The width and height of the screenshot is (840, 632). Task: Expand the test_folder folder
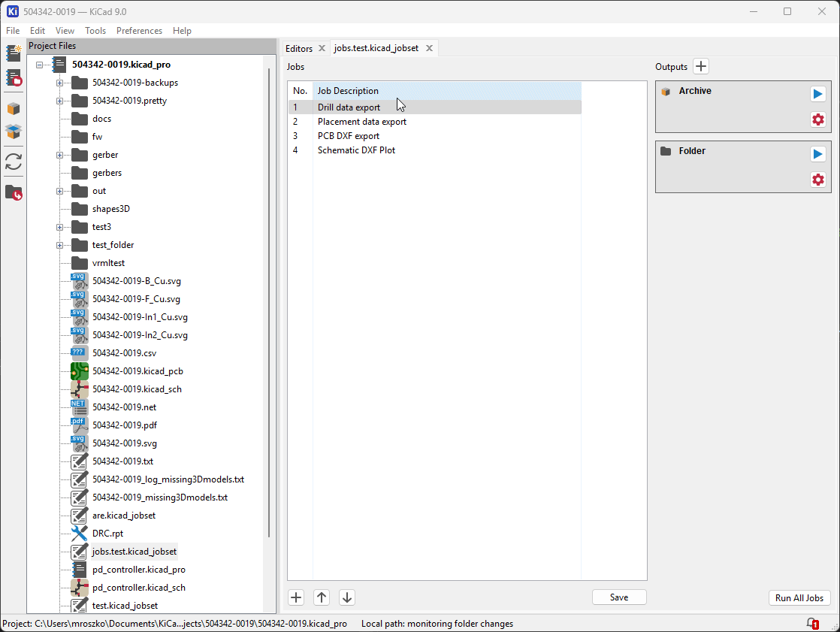click(x=59, y=245)
